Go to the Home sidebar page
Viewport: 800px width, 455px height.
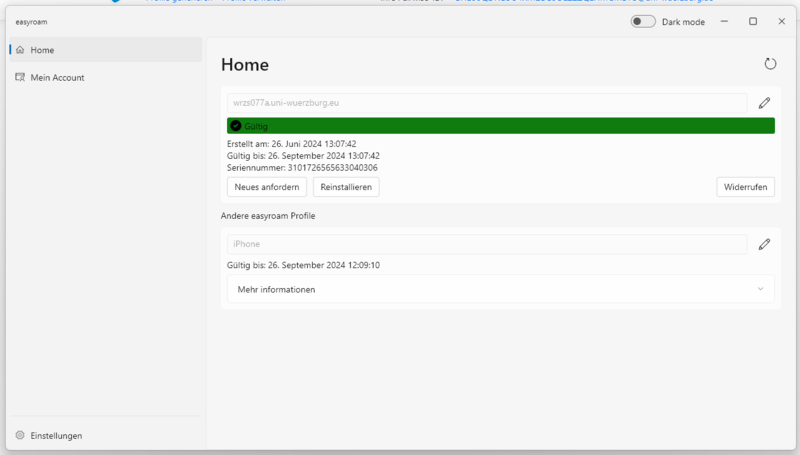pyautogui.click(x=42, y=49)
